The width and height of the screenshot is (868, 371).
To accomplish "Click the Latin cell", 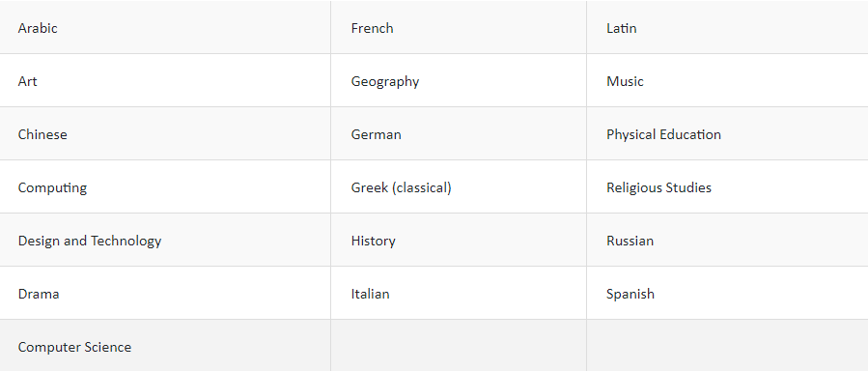I will point(727,27).
